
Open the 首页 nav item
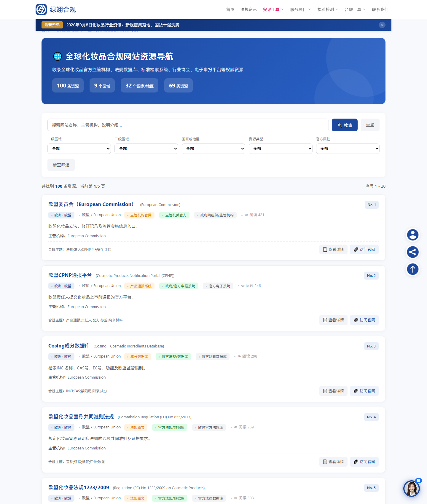tap(230, 9)
